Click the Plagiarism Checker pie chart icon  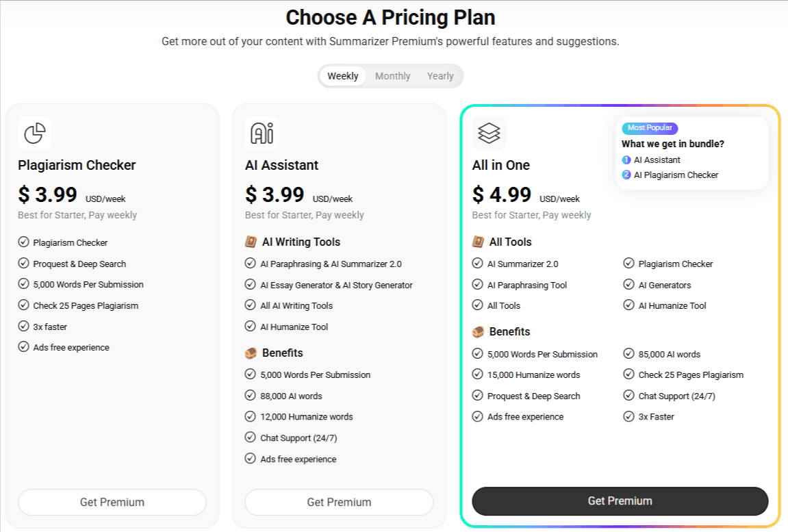pos(35,133)
